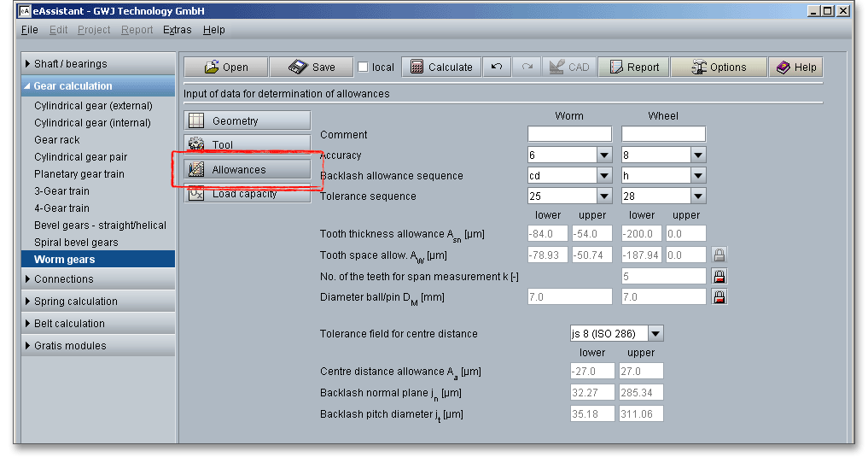
Task: Toggle lock next to ball/pin diameter
Action: click(719, 296)
